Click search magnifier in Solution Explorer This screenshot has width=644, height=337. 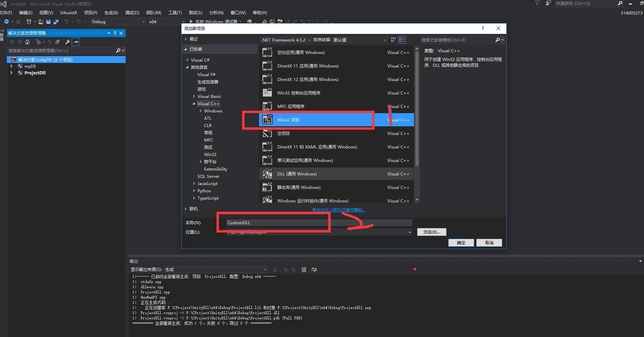click(118, 51)
